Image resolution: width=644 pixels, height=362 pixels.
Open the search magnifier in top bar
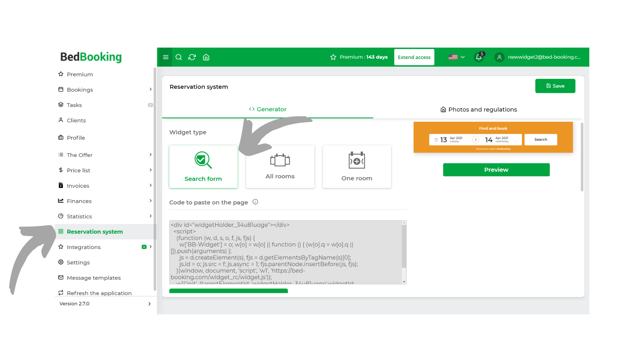179,57
